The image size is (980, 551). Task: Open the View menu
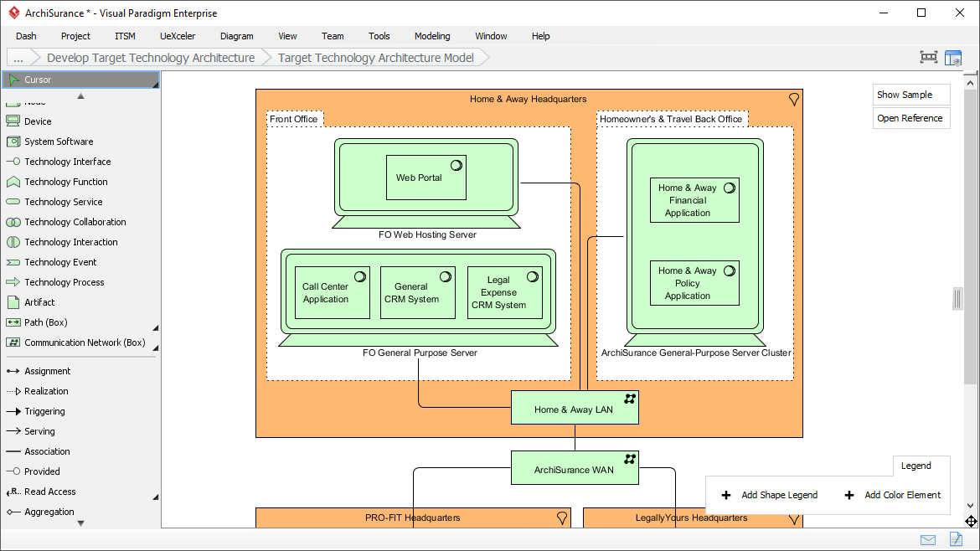pyautogui.click(x=287, y=36)
